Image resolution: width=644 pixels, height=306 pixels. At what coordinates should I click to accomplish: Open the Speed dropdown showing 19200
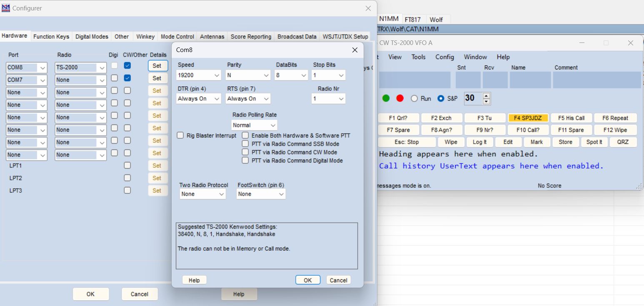point(198,75)
